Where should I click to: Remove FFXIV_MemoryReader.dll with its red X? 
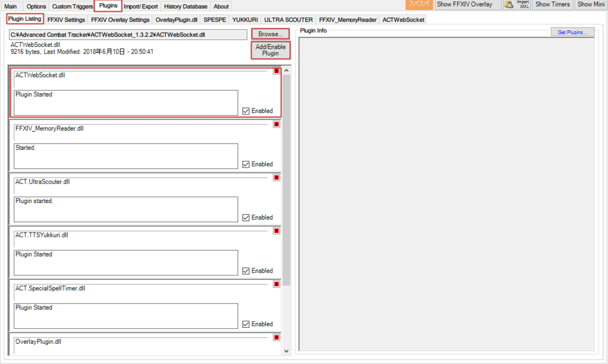coord(277,124)
